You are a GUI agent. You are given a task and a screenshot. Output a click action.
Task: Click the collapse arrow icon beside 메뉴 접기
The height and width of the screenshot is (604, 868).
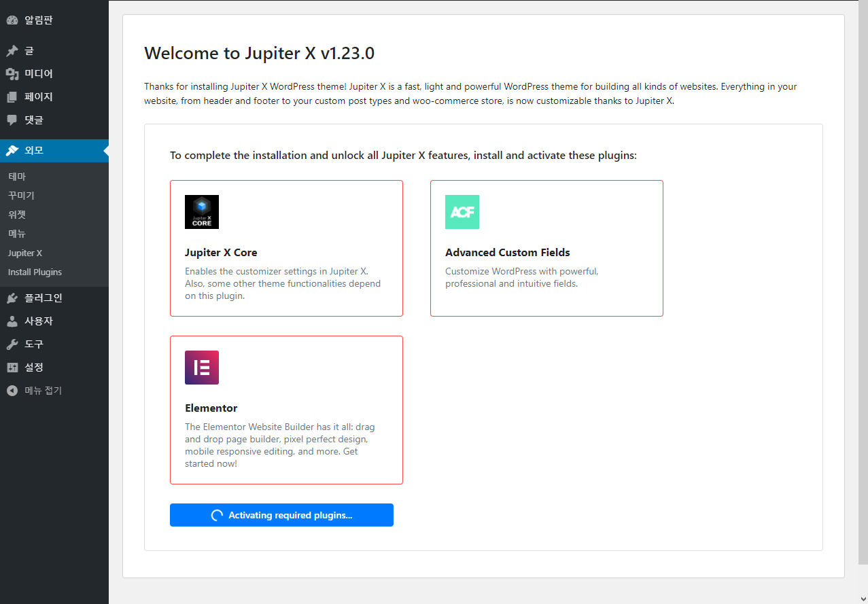pyautogui.click(x=12, y=391)
